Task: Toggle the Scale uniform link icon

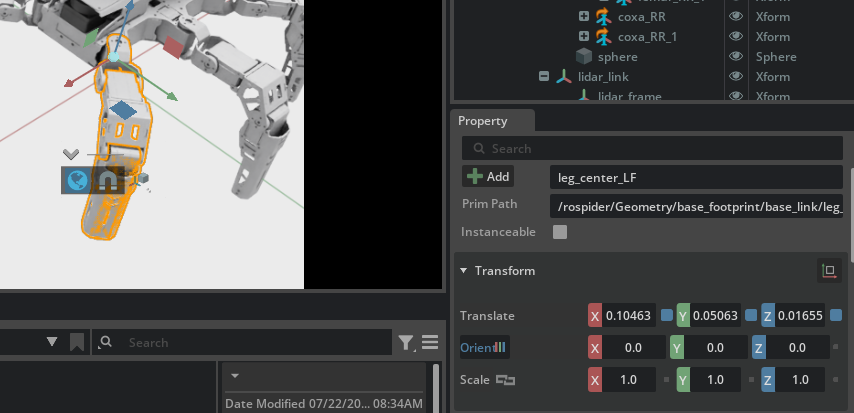Action: (505, 380)
